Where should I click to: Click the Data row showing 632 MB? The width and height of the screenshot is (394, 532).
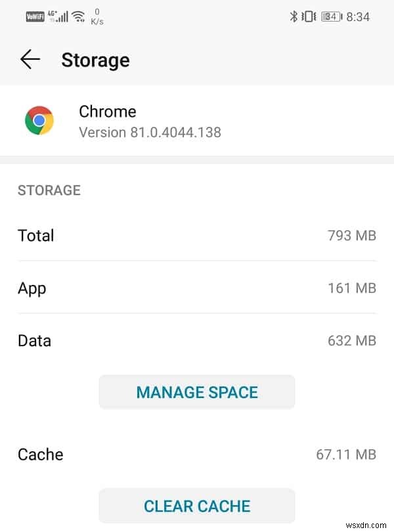(196, 340)
